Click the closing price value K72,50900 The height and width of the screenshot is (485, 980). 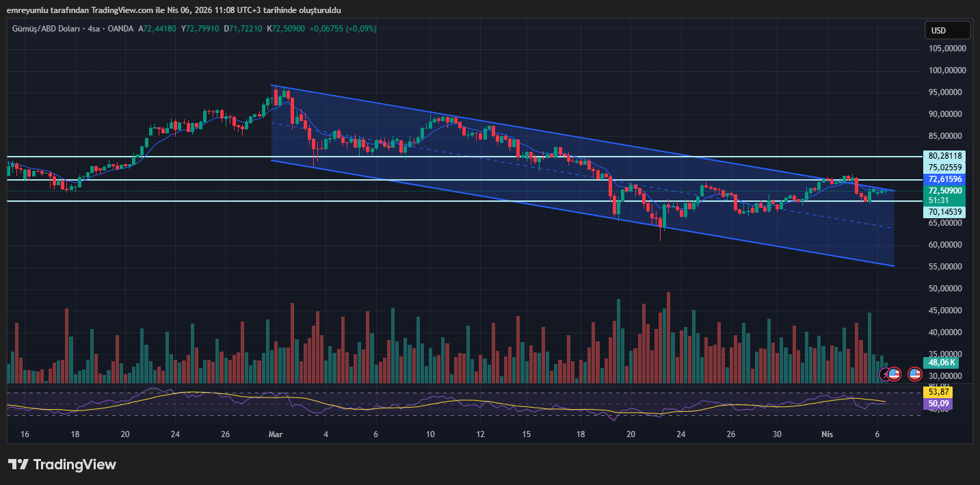click(x=286, y=29)
